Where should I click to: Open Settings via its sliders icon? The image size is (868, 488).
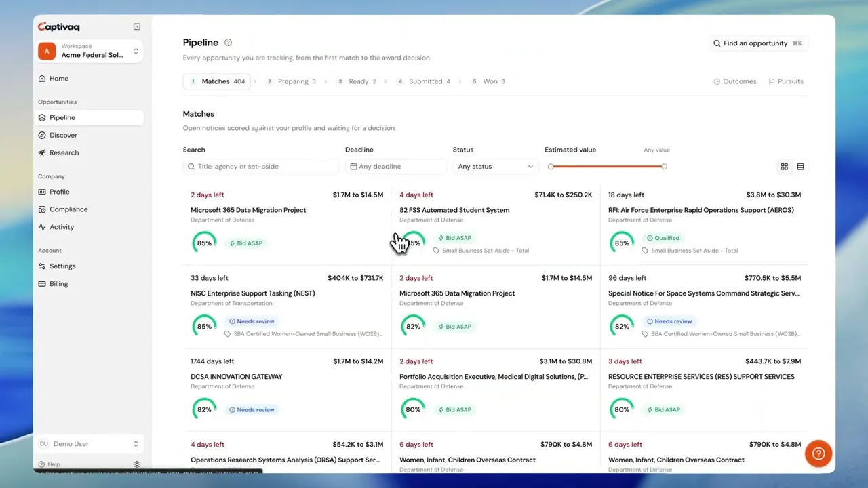43,267
